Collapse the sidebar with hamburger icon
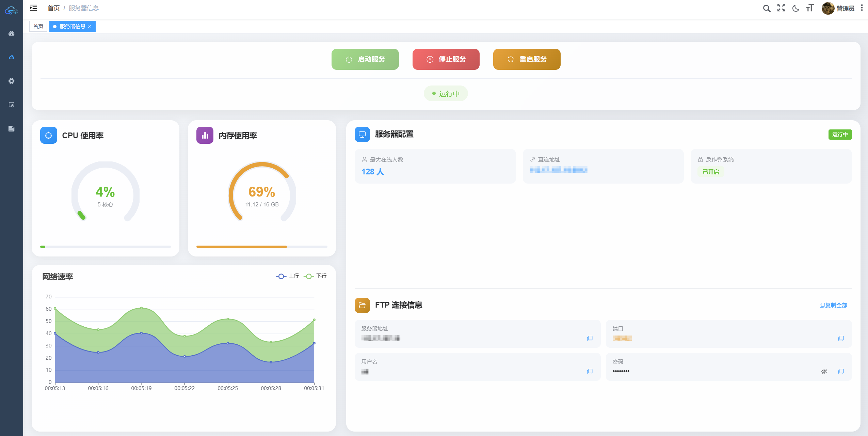Image resolution: width=868 pixels, height=436 pixels. pyautogui.click(x=33, y=8)
